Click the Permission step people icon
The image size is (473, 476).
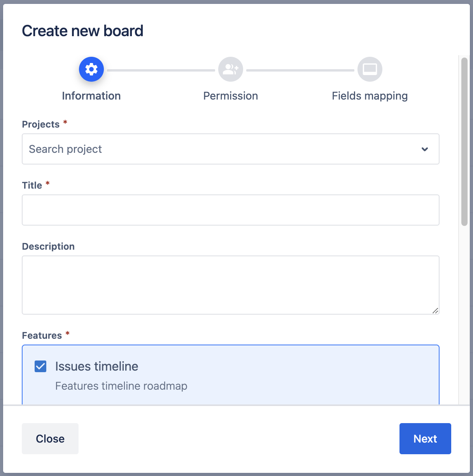[231, 70]
